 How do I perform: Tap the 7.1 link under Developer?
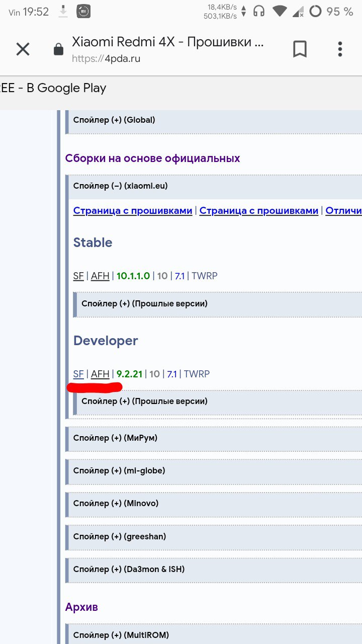(172, 374)
